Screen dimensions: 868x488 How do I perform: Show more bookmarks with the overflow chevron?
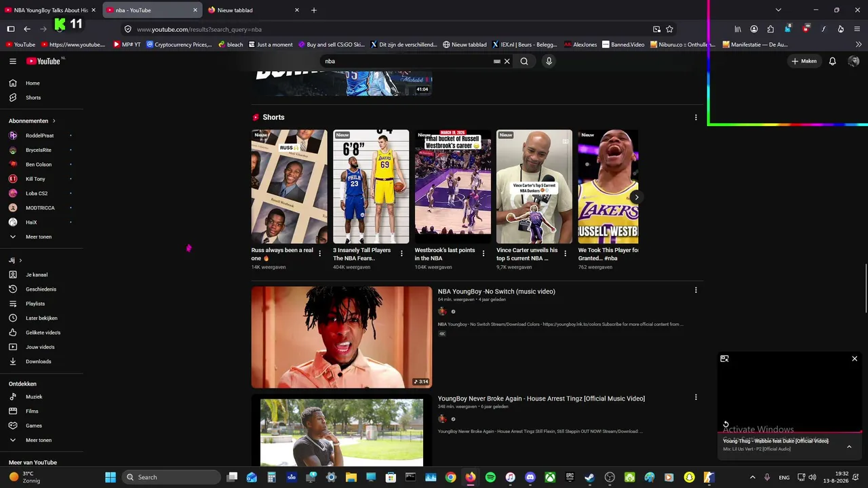pyautogui.click(x=859, y=45)
